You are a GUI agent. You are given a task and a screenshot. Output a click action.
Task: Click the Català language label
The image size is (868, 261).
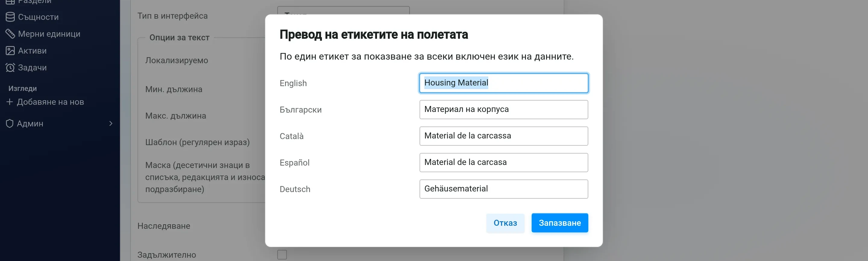point(291,136)
